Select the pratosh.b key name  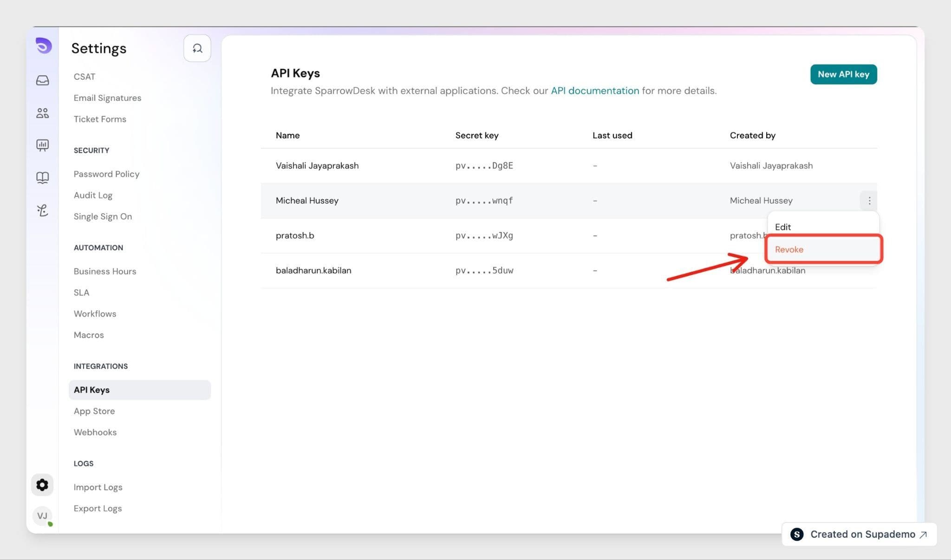pos(295,235)
